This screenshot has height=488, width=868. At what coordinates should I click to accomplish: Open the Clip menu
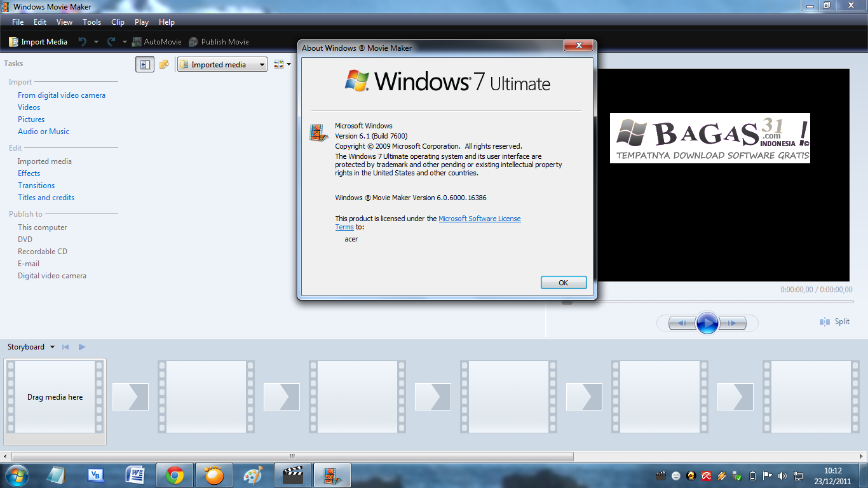(x=118, y=22)
